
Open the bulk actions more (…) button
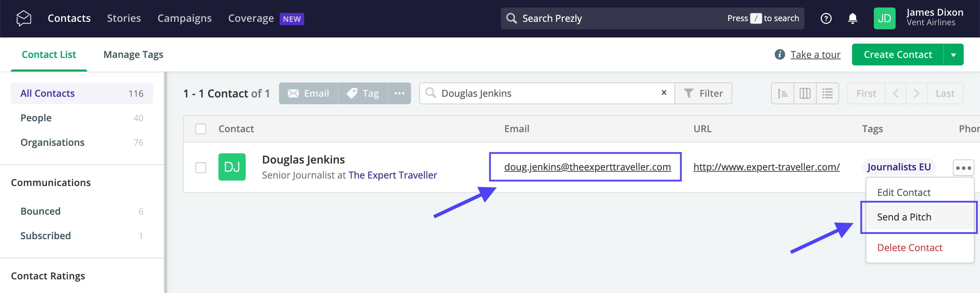click(399, 93)
